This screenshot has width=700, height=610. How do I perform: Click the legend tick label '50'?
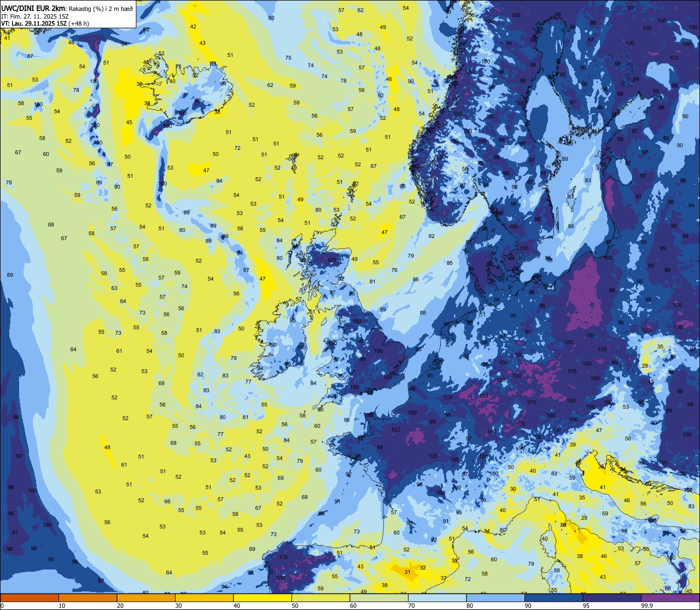[x=295, y=606]
